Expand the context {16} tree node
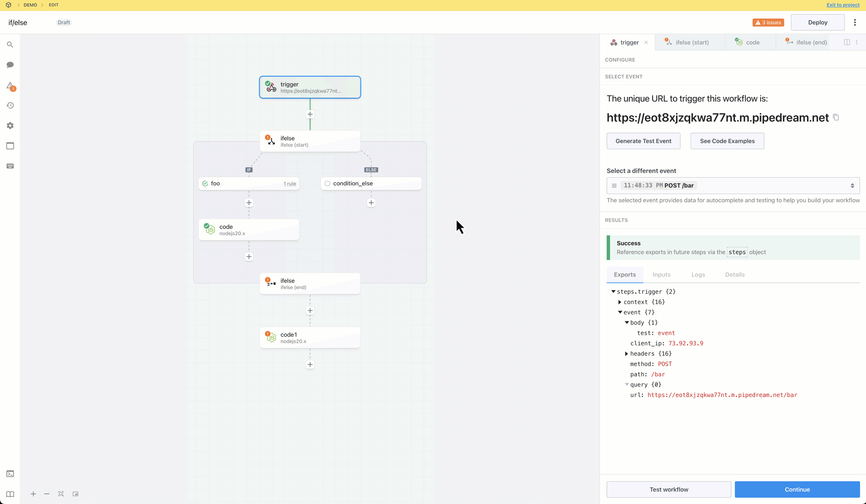Screen dimensions: 866x504 (620, 302)
